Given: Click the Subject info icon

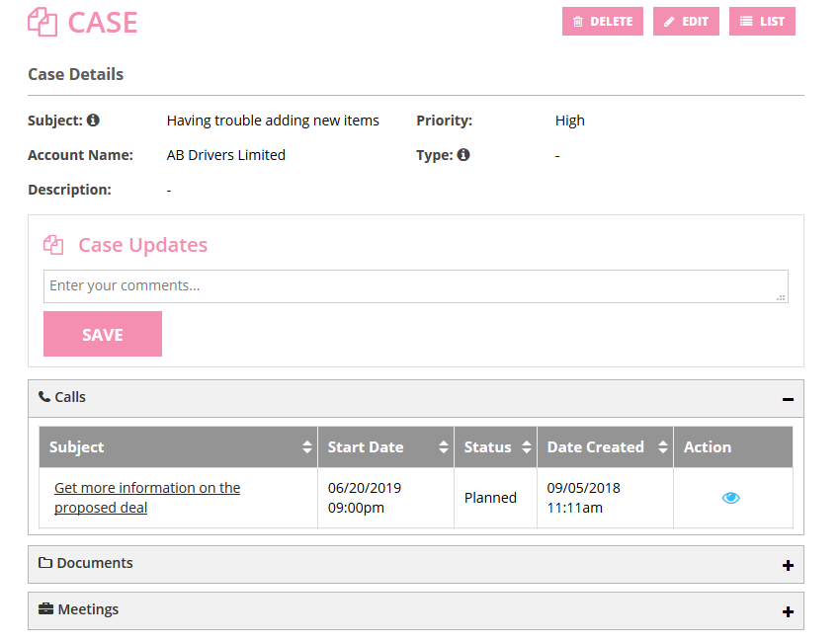Looking at the screenshot, I should [x=93, y=120].
